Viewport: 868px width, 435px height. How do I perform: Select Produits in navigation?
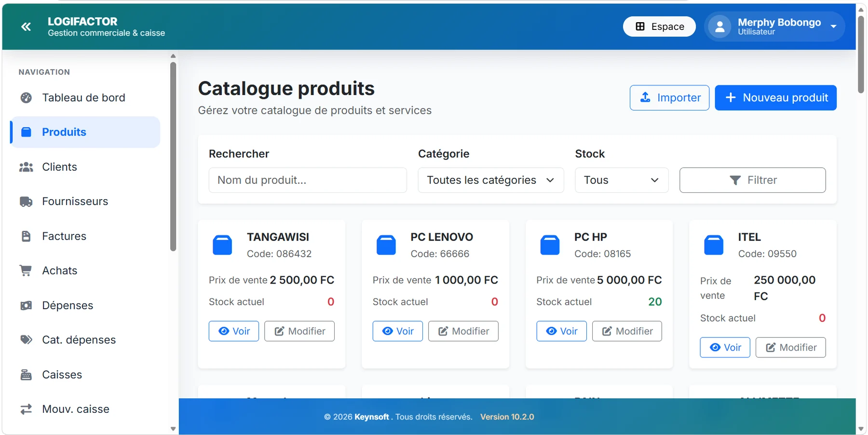[x=85, y=132]
